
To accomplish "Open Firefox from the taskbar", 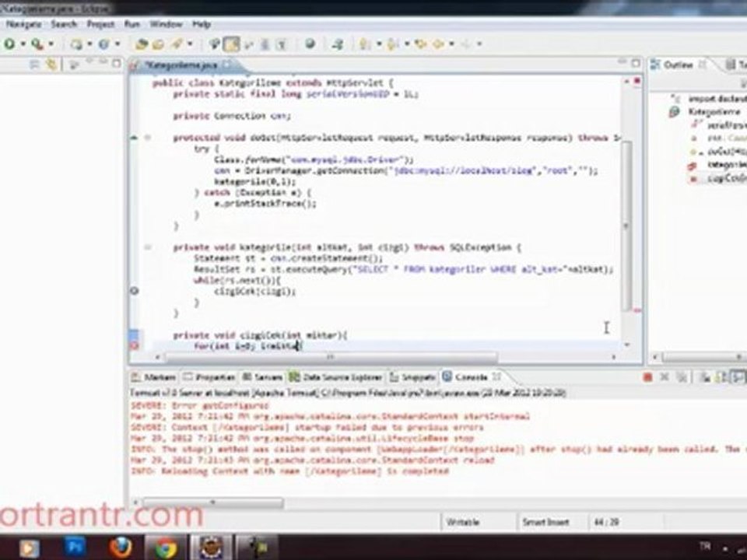I will point(120,547).
